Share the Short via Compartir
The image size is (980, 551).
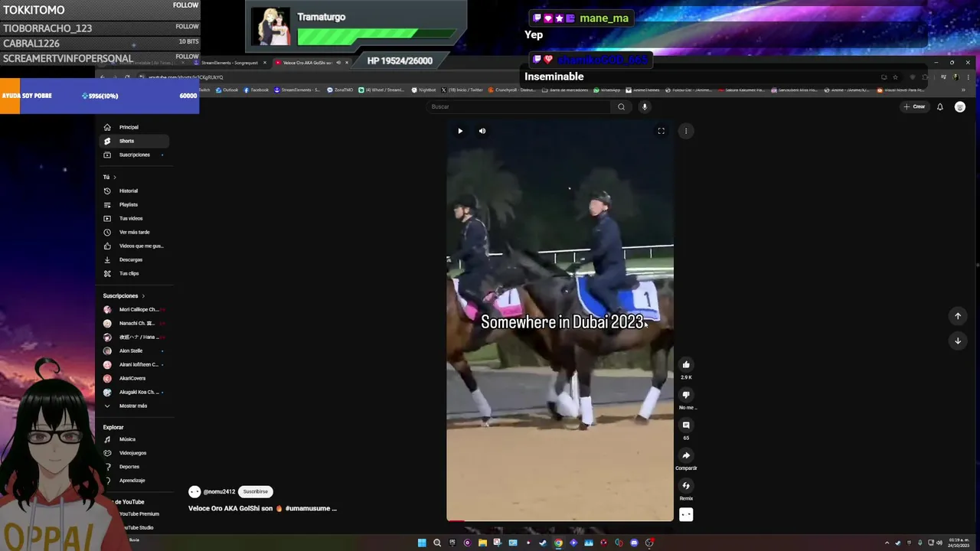686,455
